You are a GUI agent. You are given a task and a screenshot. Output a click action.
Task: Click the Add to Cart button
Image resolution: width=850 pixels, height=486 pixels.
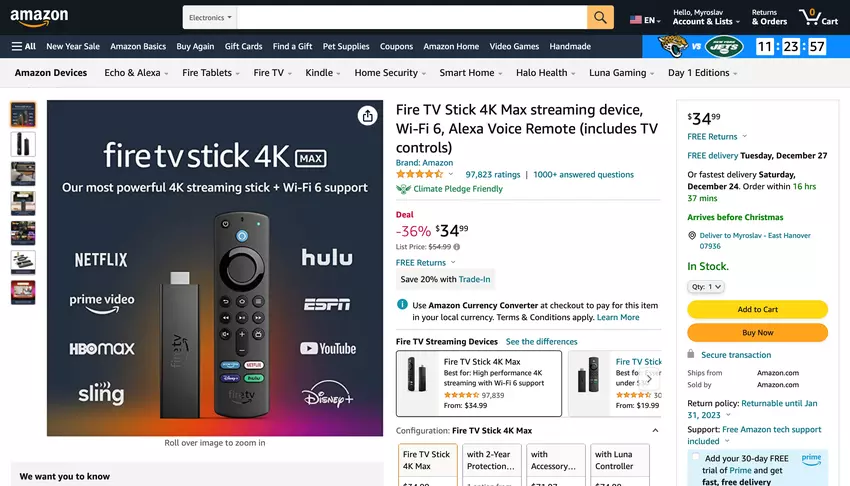coord(757,309)
